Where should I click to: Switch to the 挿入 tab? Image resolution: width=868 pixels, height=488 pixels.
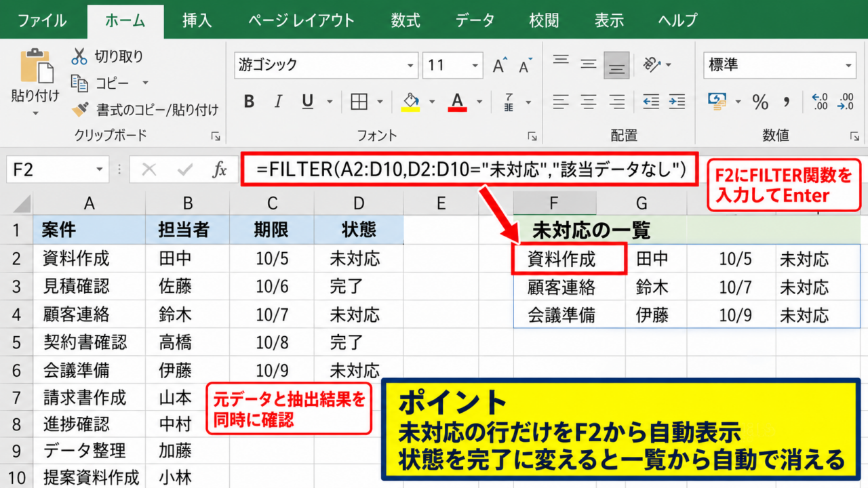click(197, 20)
